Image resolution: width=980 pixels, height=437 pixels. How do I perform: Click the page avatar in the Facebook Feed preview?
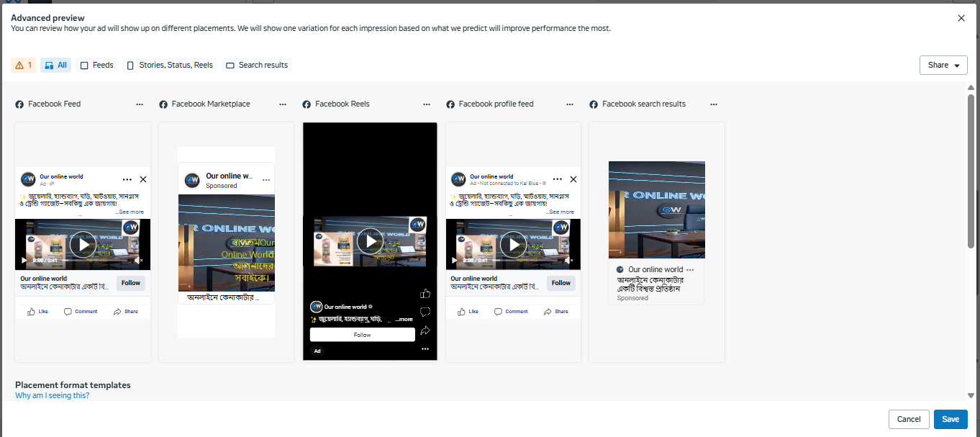click(28, 179)
